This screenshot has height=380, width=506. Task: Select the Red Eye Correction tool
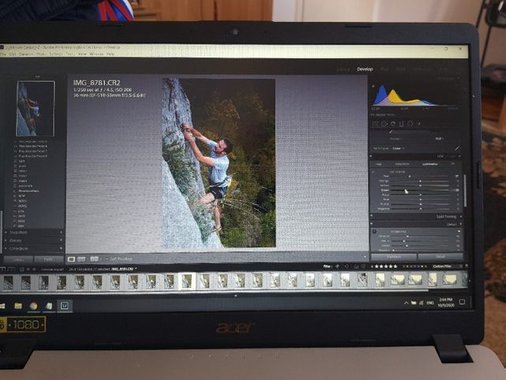point(393,124)
